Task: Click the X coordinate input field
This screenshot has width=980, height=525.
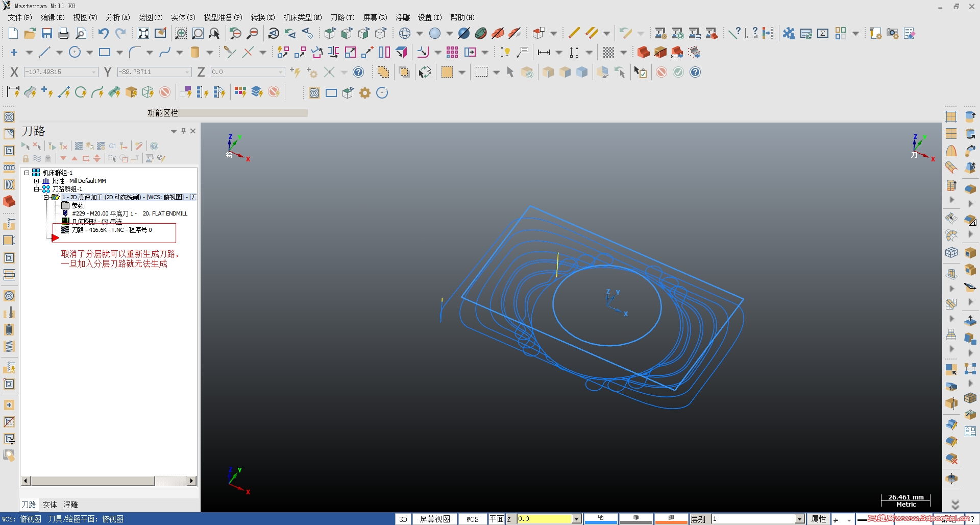Action: (x=61, y=72)
